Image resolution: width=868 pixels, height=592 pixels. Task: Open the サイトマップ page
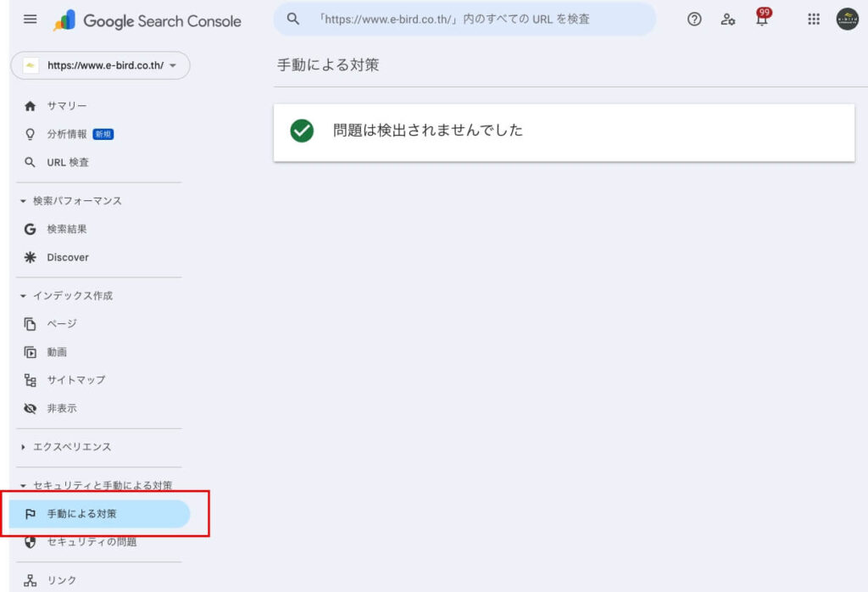tap(75, 380)
